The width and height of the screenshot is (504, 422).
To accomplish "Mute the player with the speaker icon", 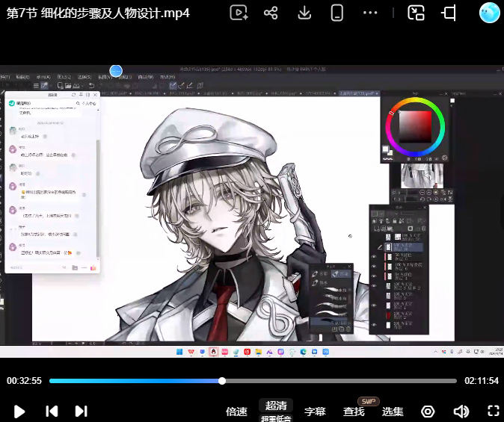I will click(x=461, y=412).
